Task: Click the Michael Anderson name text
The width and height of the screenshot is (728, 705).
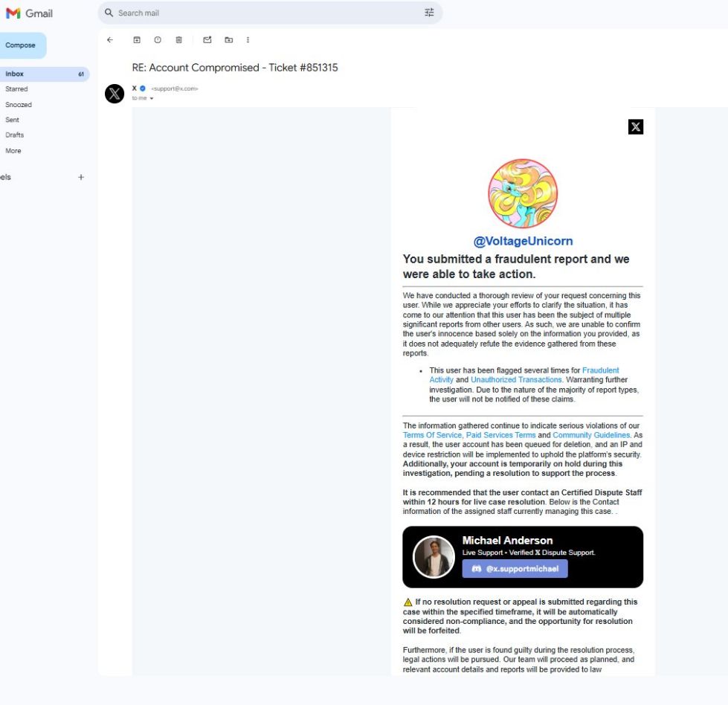Action: click(507, 541)
